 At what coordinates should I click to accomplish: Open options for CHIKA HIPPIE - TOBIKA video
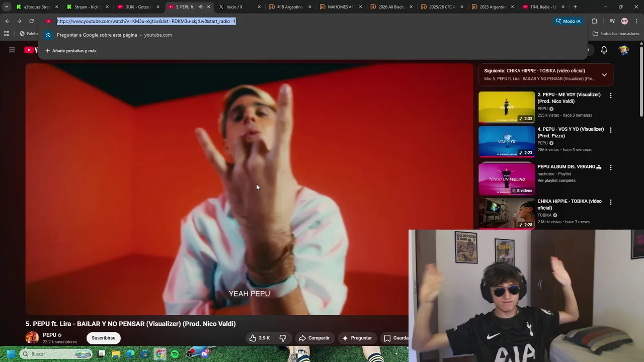611,202
